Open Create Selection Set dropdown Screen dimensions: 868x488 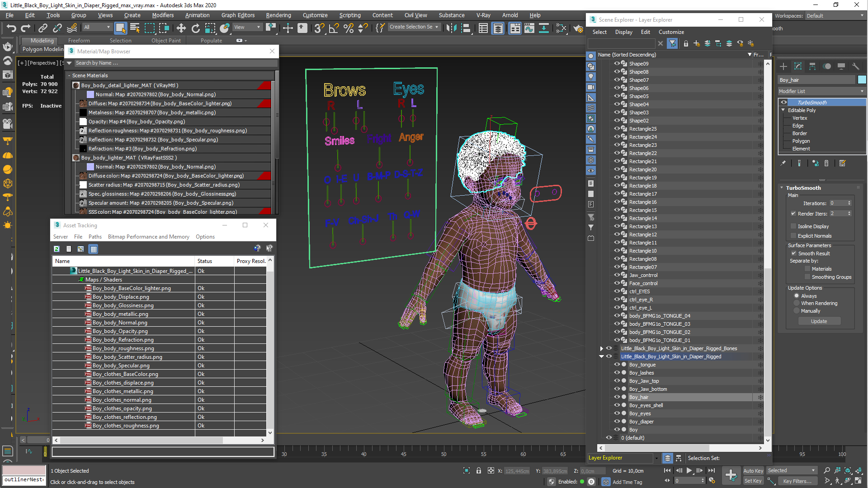click(x=414, y=27)
